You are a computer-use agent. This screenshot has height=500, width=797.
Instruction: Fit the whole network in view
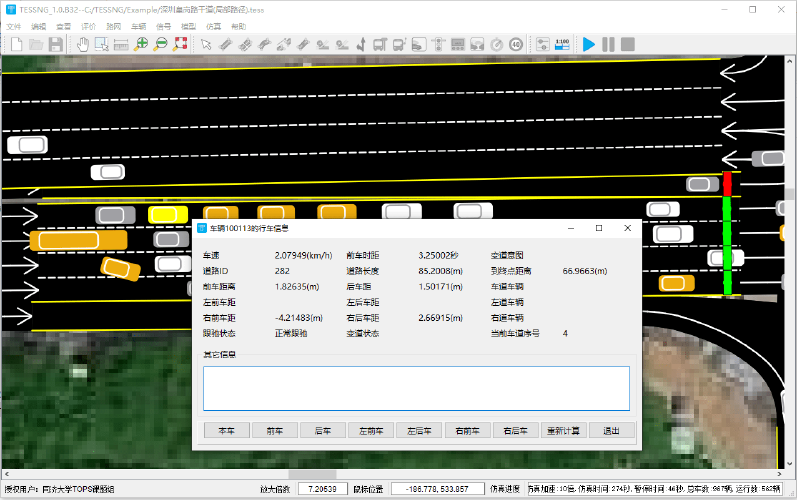pos(180,44)
